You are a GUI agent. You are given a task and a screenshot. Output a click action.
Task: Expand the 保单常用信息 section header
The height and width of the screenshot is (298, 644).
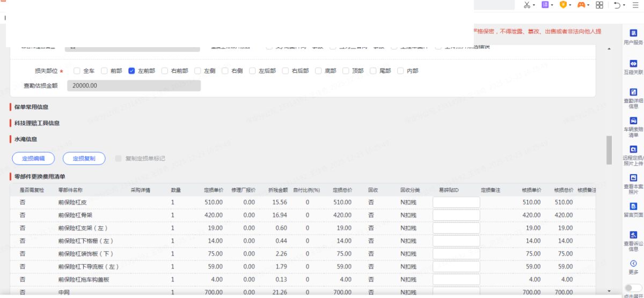31,107
